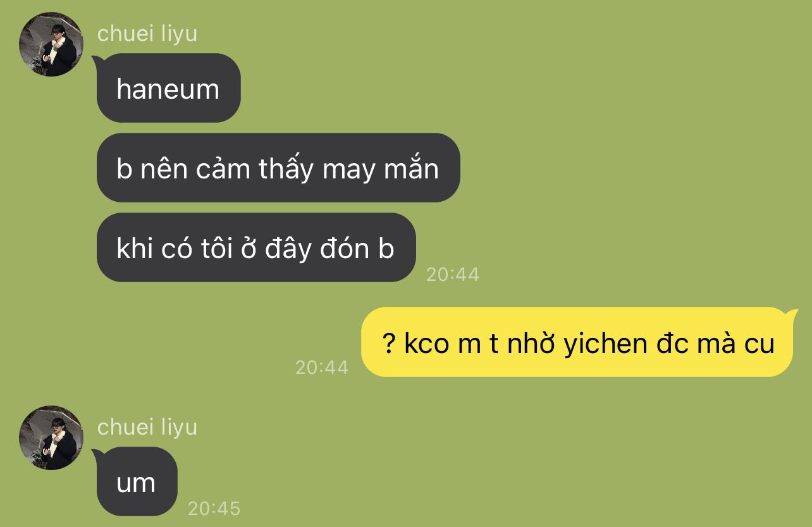Tap the sender name above the haneum message
The height and width of the screenshot is (527, 812).
point(147,34)
